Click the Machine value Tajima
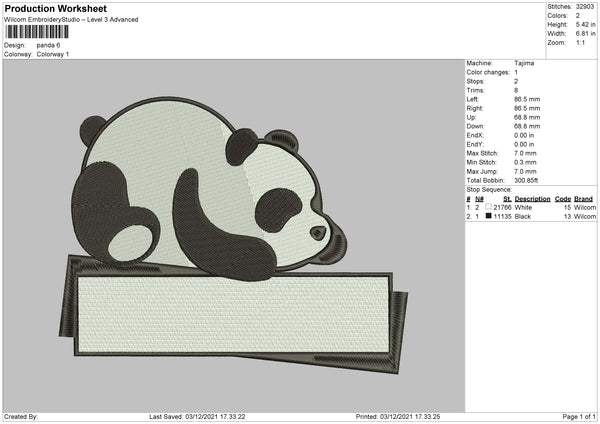 (525, 65)
